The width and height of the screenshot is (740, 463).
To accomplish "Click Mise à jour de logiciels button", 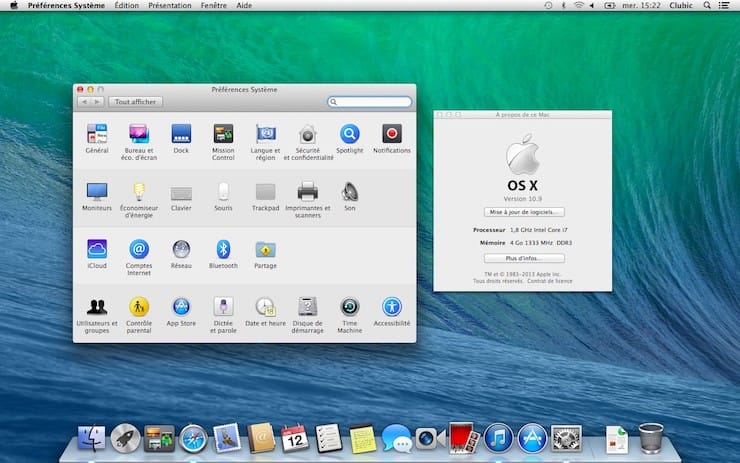I will click(x=524, y=212).
